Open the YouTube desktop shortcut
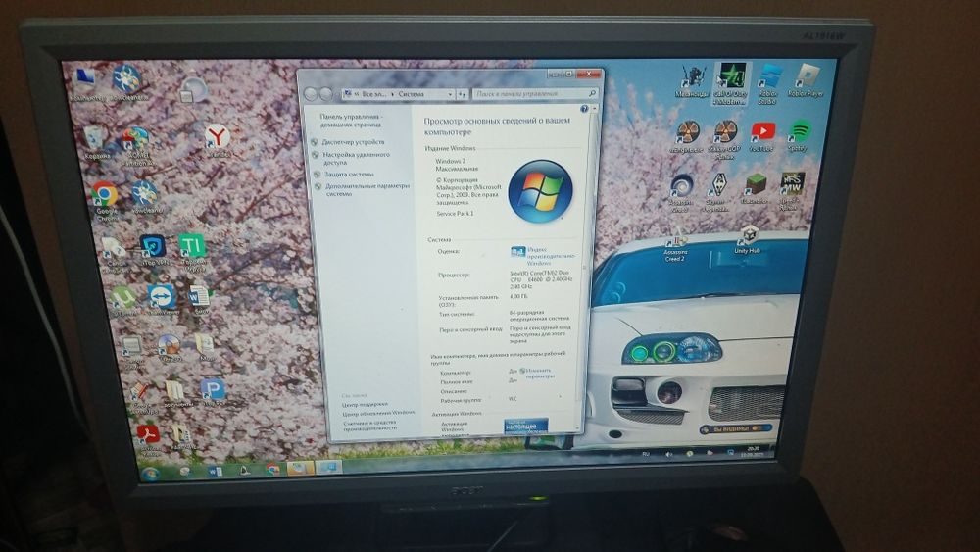 coord(761,137)
